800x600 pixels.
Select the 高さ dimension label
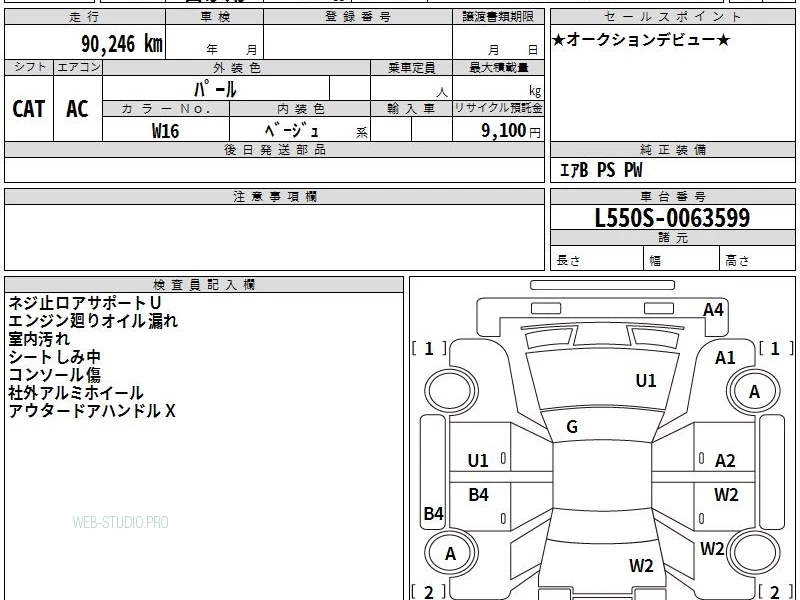tap(737, 261)
